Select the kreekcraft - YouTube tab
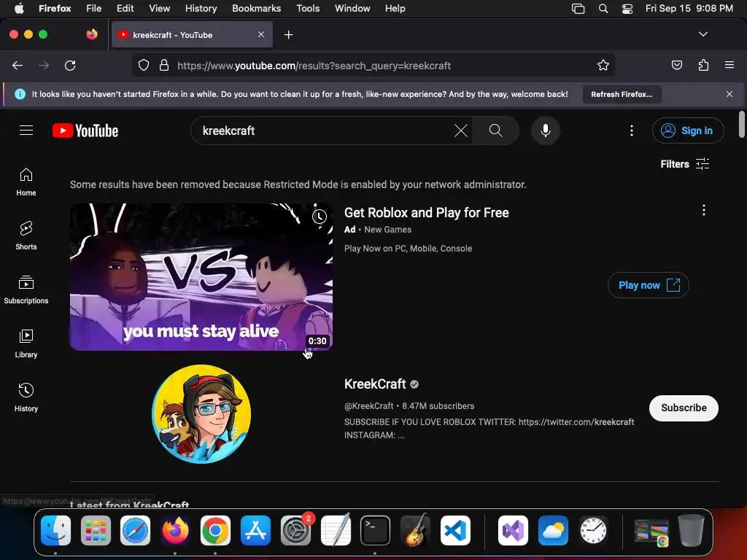The height and width of the screenshot is (560, 747). pyautogui.click(x=192, y=35)
